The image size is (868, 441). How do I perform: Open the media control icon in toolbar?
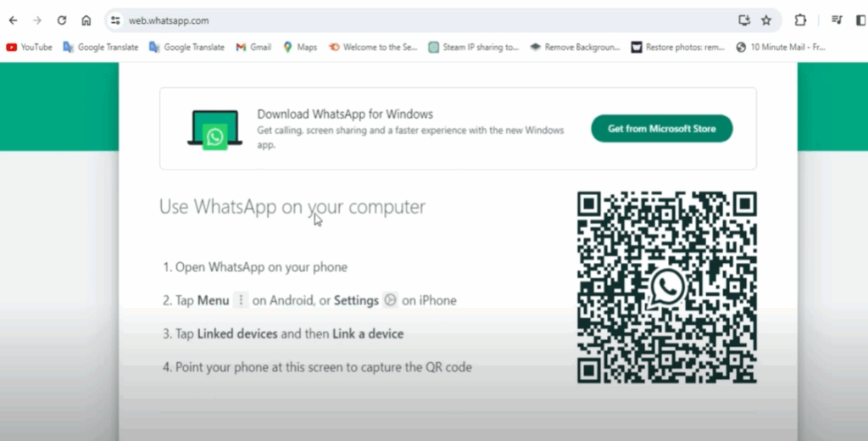tap(837, 20)
